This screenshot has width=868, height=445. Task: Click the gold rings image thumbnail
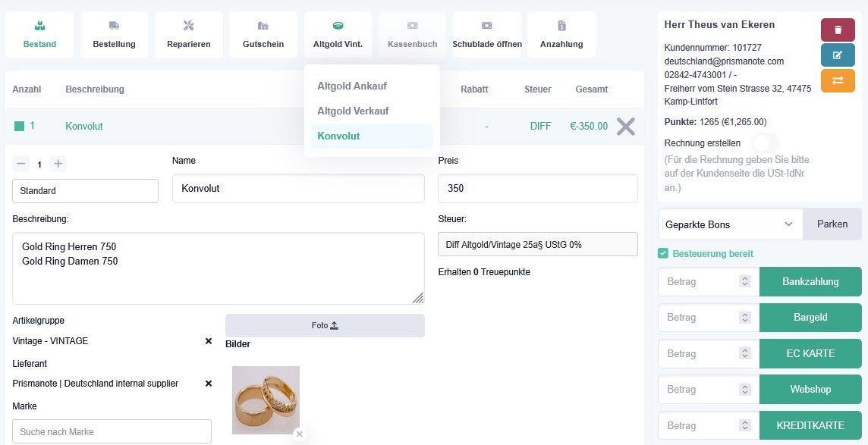[x=265, y=400]
